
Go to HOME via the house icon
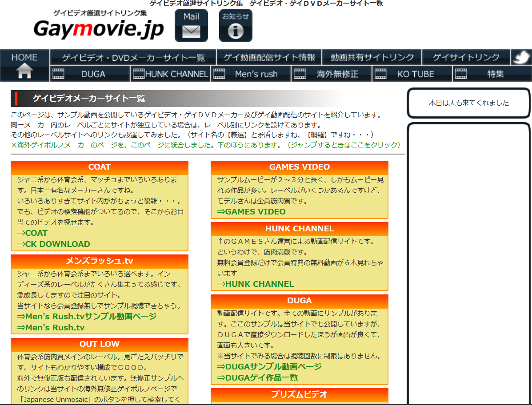(24, 70)
